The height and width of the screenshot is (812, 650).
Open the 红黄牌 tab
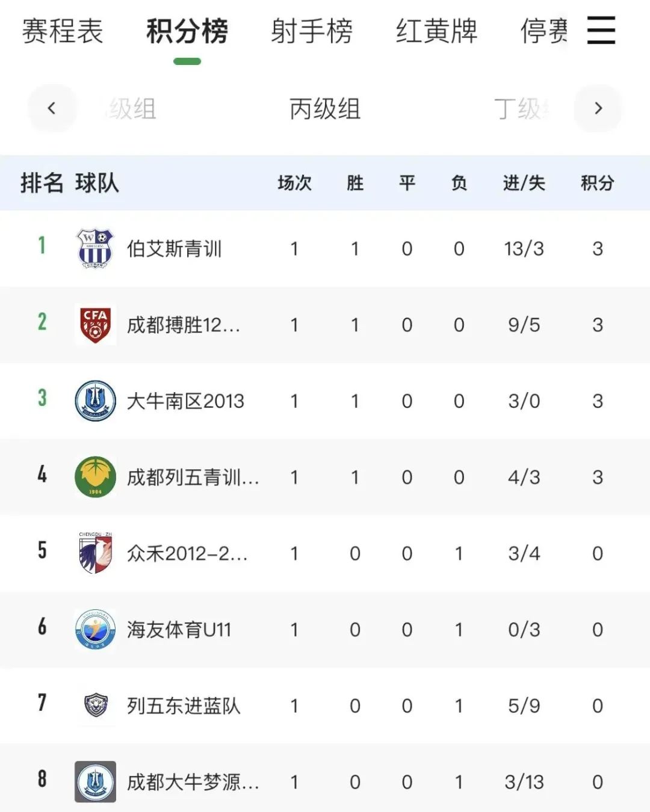[436, 31]
